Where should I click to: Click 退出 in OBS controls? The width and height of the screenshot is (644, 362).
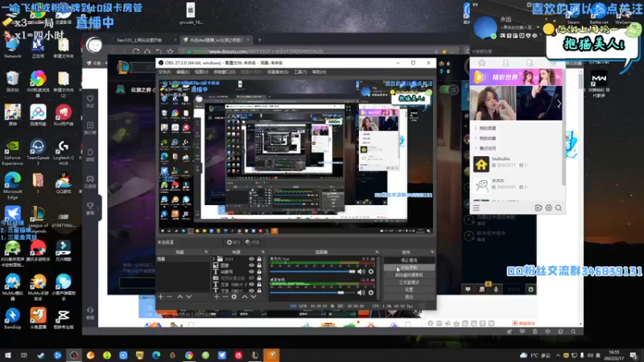click(409, 297)
